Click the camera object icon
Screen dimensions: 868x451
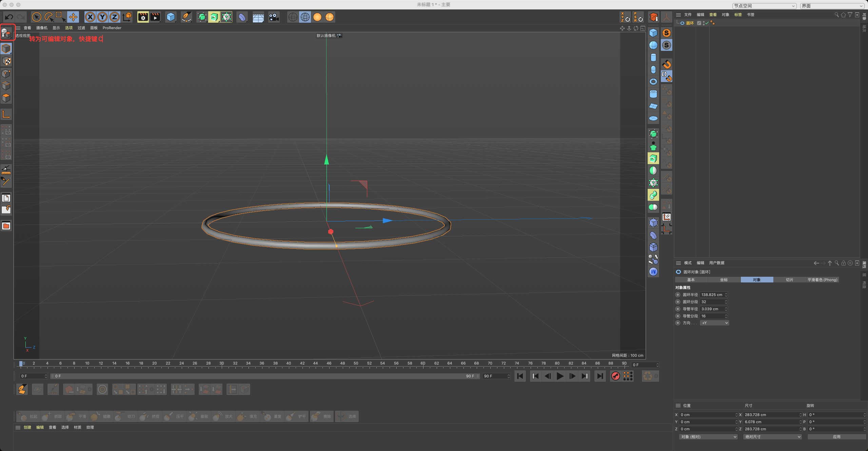[274, 17]
